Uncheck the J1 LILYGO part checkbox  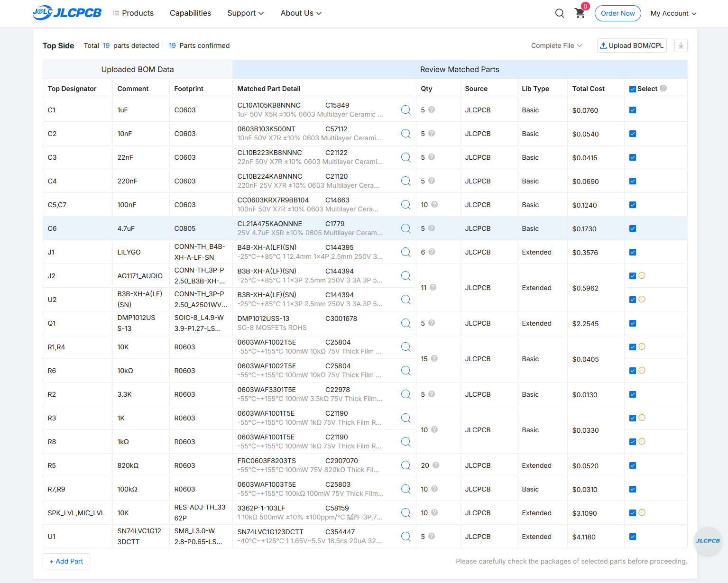point(633,252)
